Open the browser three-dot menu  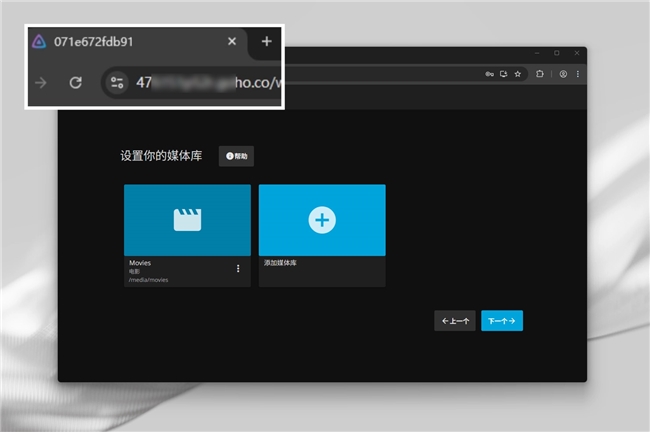[x=577, y=74]
